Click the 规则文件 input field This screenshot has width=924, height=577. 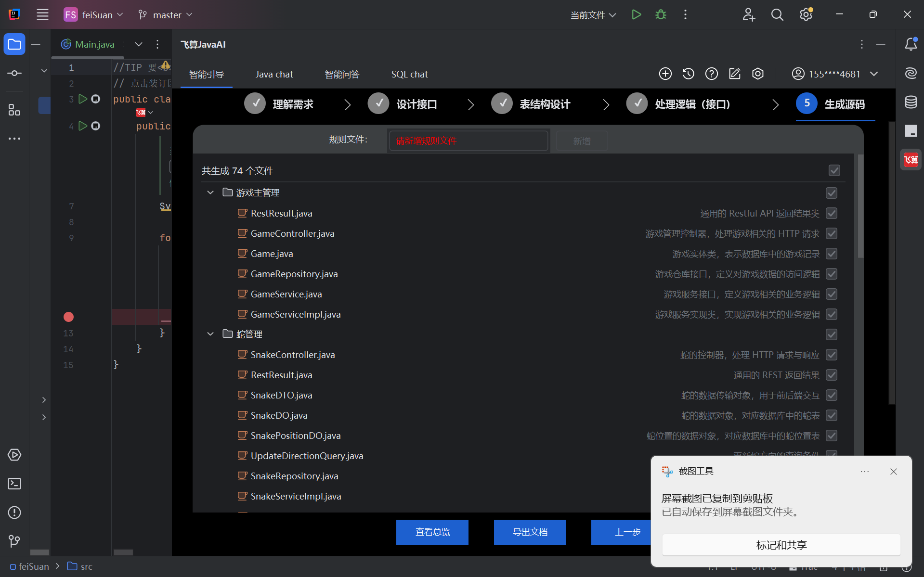tap(469, 141)
